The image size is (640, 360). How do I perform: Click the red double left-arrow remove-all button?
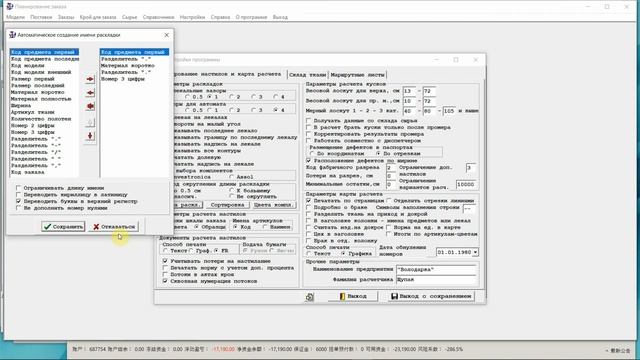tap(90, 107)
